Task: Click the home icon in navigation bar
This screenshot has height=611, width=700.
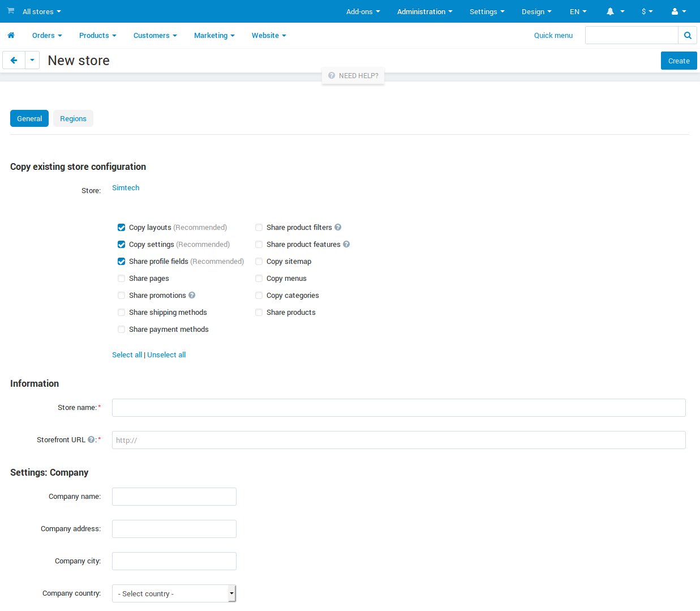Action: 11,35
